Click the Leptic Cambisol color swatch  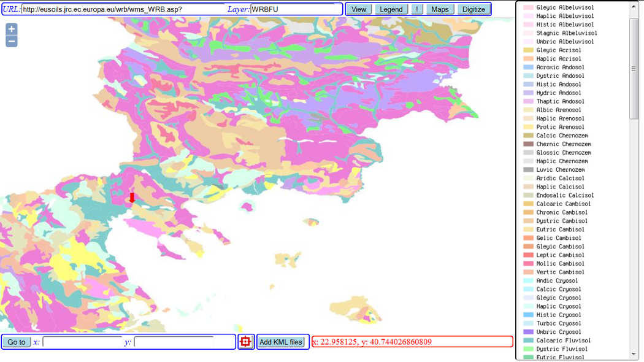[x=527, y=255]
